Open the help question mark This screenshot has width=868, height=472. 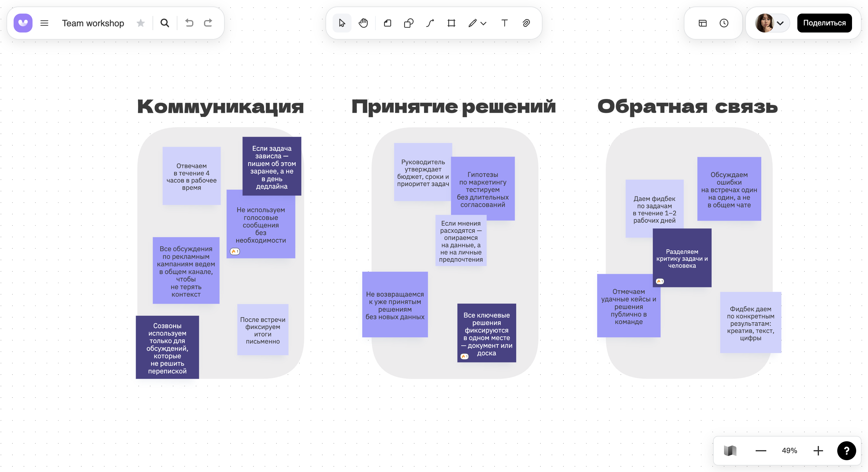846,450
